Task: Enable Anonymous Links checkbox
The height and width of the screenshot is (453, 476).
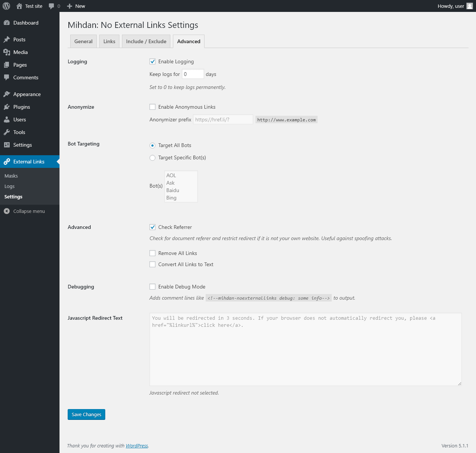Action: click(152, 107)
